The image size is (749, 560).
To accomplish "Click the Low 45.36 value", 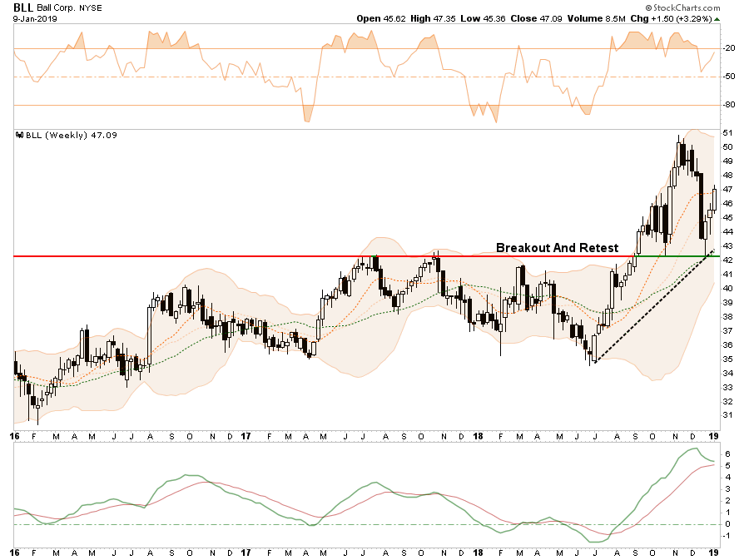I will pos(483,18).
